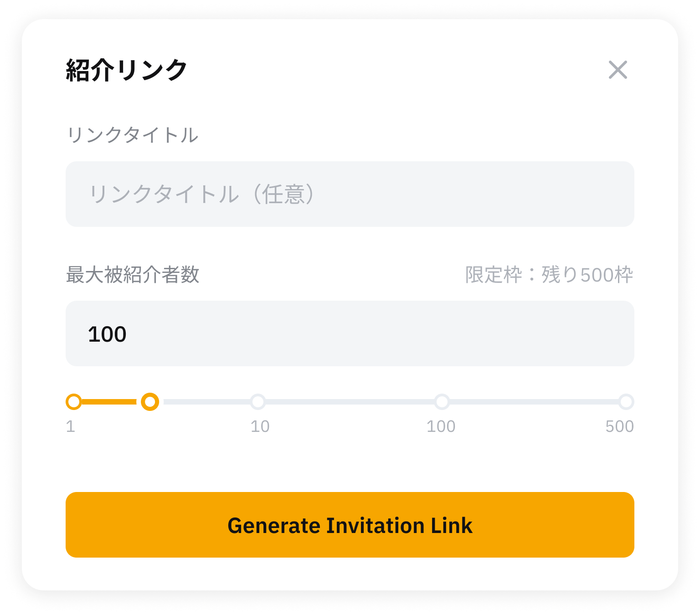700x615 pixels.
Task: Set the slider to the 100 node
Action: (442, 402)
